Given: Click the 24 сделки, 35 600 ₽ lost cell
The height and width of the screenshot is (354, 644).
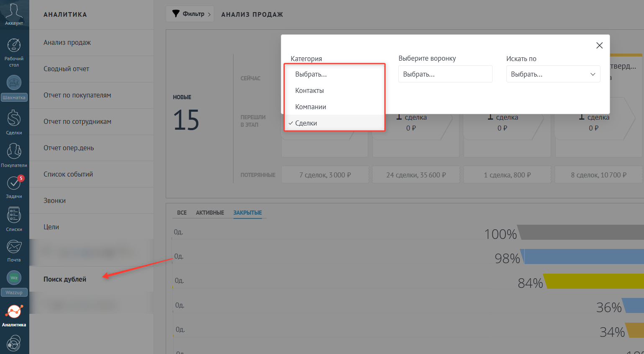Looking at the screenshot, I should point(416,175).
